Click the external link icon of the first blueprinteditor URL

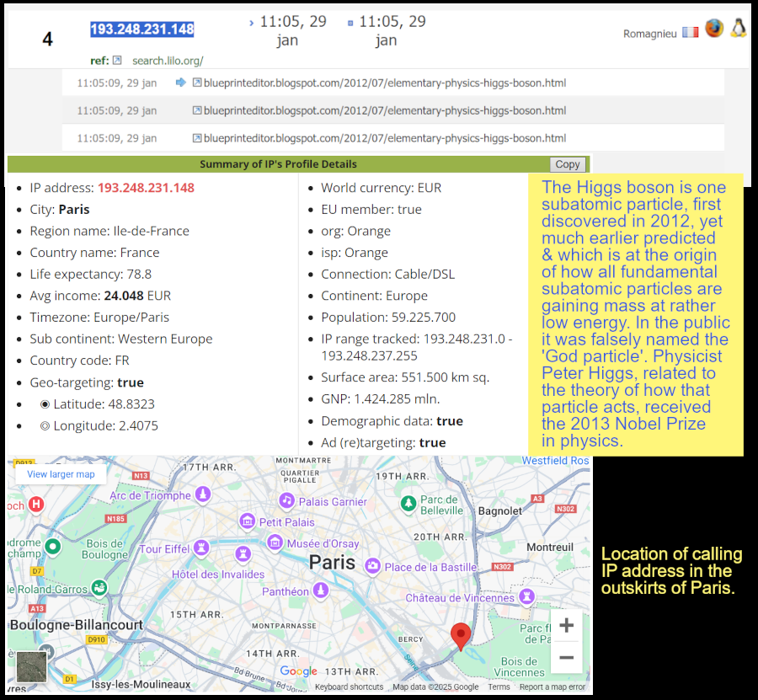click(x=197, y=83)
